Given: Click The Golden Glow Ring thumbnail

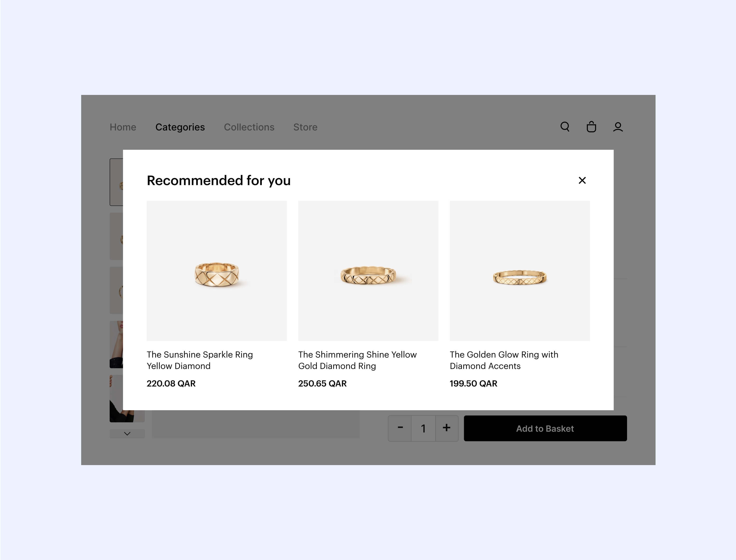Looking at the screenshot, I should (x=520, y=271).
